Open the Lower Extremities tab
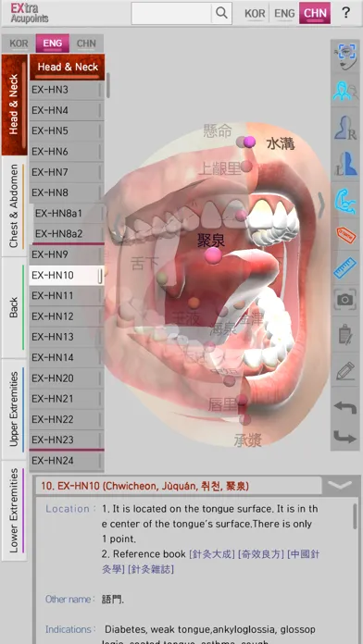363x644 pixels. click(x=14, y=510)
